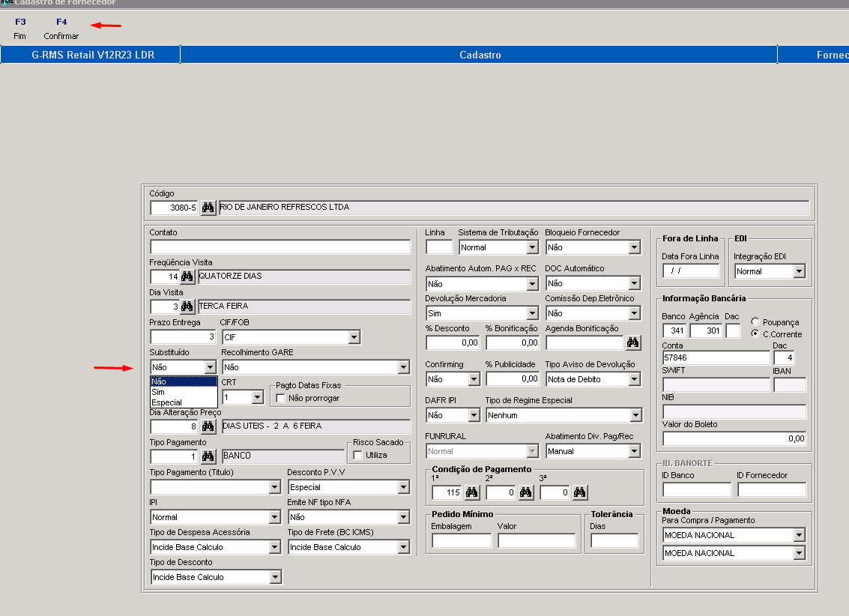849x616 pixels.
Task: Click F4 Confirmar button
Action: click(61, 28)
